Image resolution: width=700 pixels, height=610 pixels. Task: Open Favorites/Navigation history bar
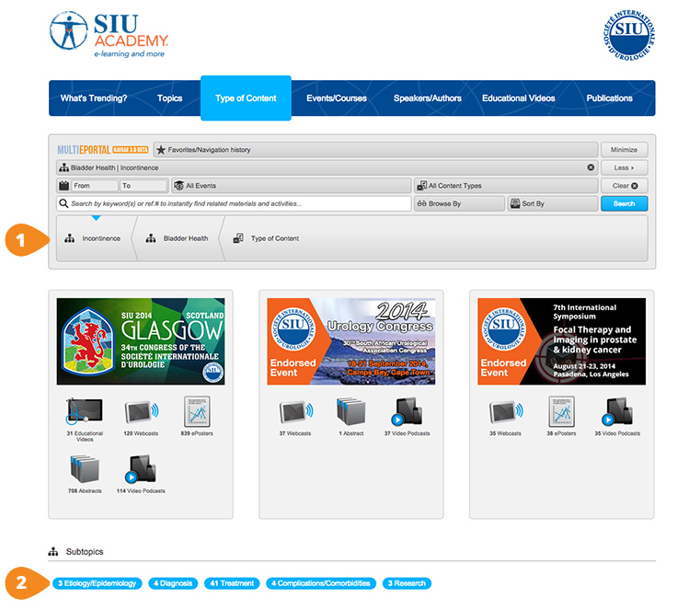click(375, 150)
